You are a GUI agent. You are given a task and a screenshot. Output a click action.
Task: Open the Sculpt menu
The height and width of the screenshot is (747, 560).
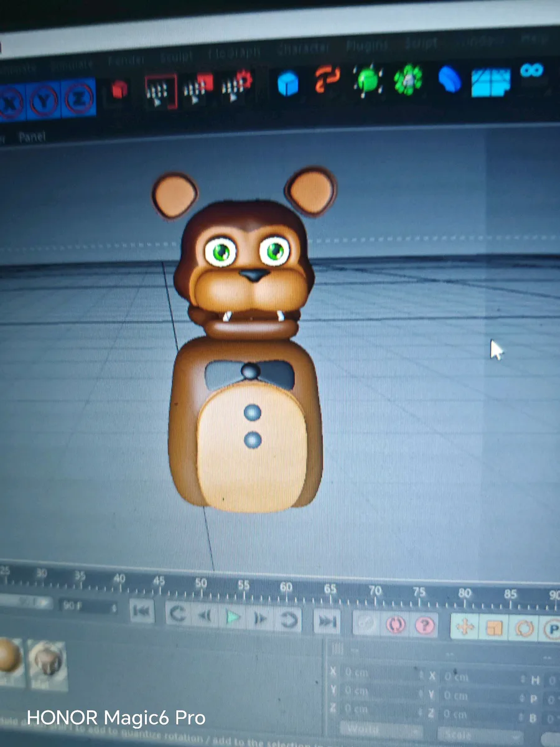[x=177, y=57]
